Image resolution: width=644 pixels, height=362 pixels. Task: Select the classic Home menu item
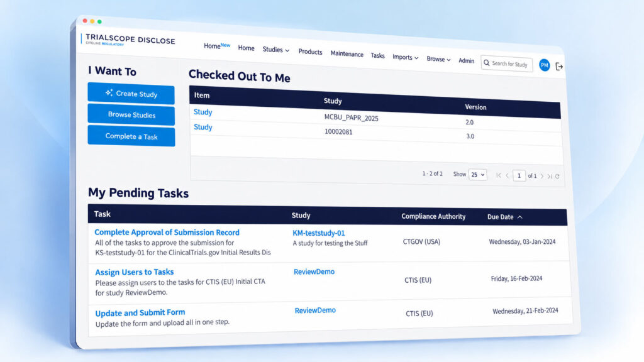tap(246, 48)
